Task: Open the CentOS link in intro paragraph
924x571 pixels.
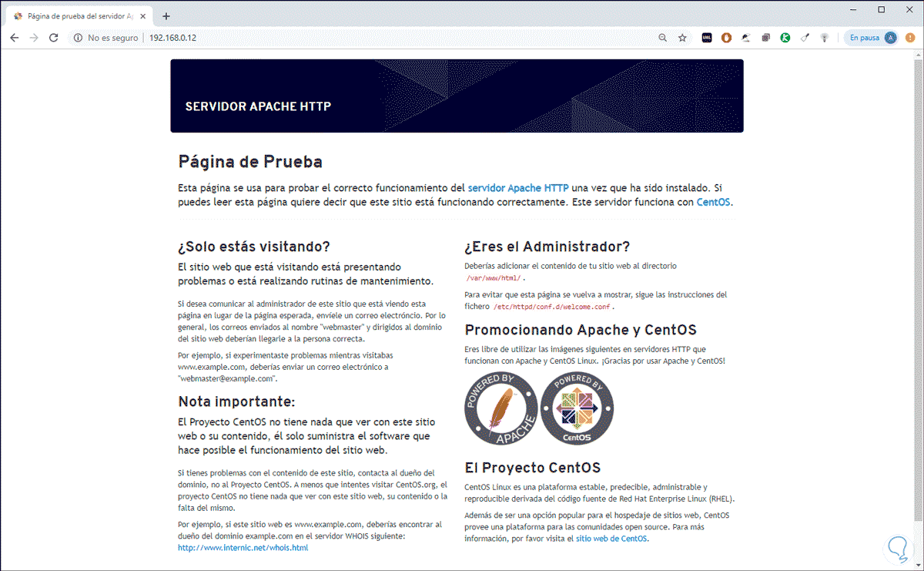Action: point(713,203)
